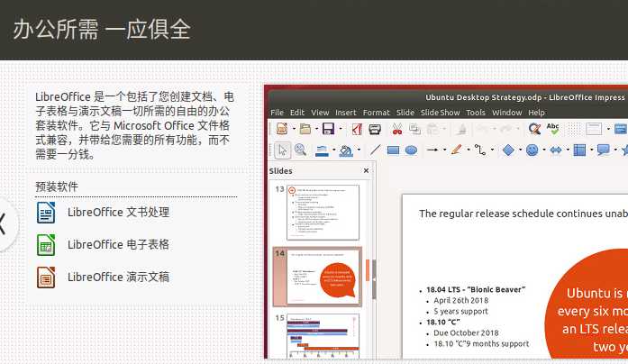This screenshot has width=628, height=364.
Task: Select the Lines and Arrows tool
Action: pyautogui.click(x=432, y=150)
